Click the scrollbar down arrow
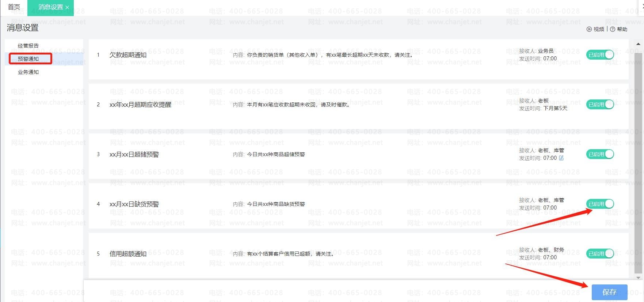644x302 pixels. coord(638,278)
